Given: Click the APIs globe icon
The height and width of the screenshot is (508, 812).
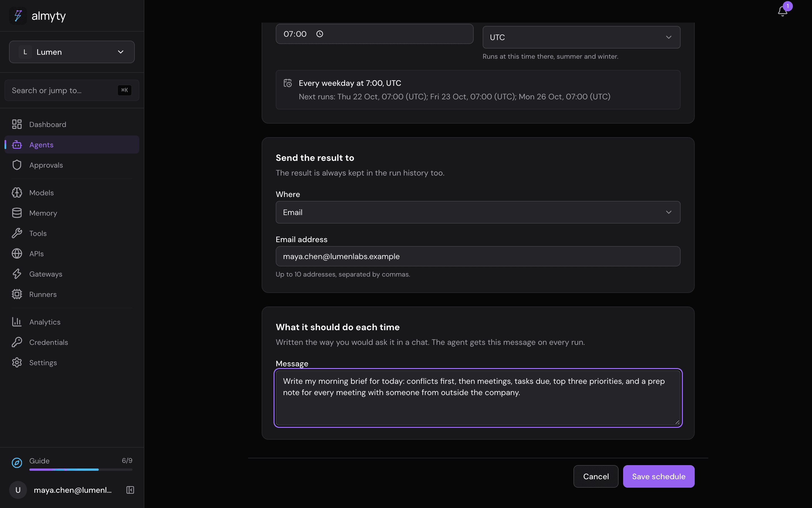Looking at the screenshot, I should pos(17,254).
